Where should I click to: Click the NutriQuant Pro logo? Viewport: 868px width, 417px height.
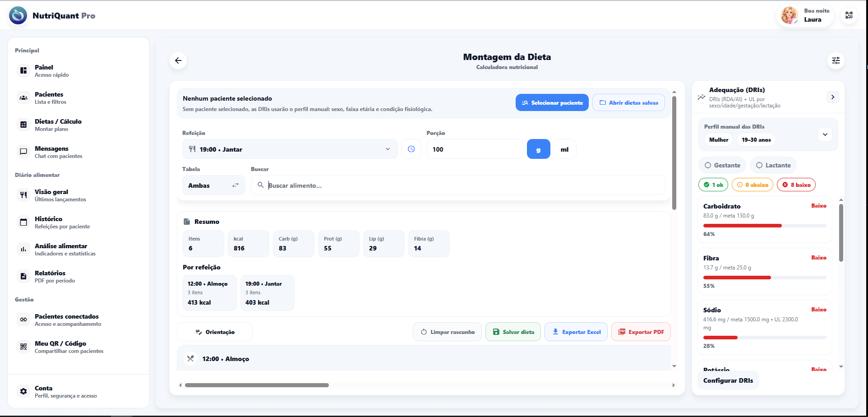click(18, 15)
